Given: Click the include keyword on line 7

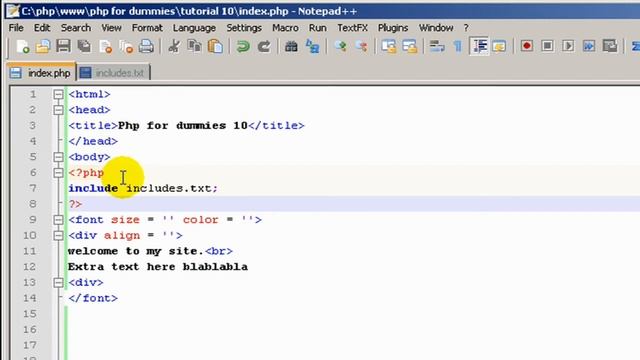Looking at the screenshot, I should coord(93,188).
